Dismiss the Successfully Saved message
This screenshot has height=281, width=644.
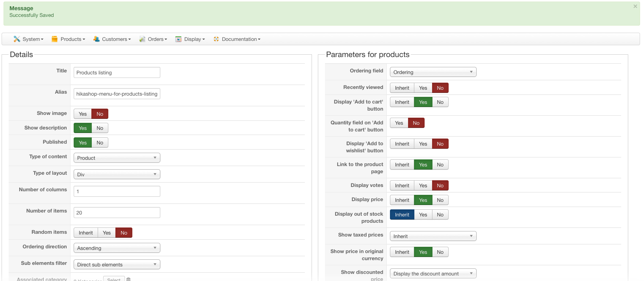(635, 6)
